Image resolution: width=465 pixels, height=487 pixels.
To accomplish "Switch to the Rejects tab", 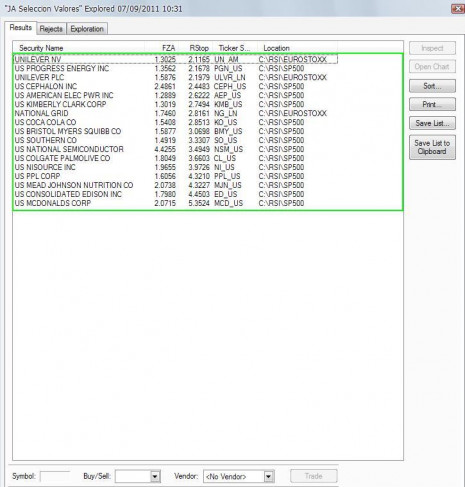I will [51, 29].
